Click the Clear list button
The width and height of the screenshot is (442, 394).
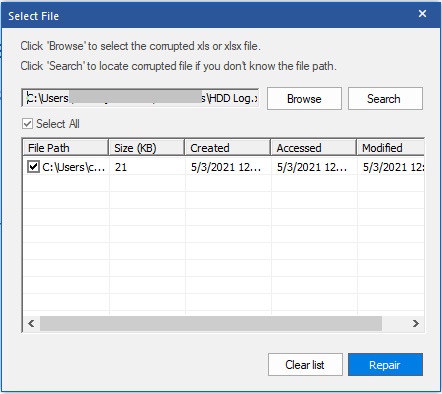(x=305, y=365)
